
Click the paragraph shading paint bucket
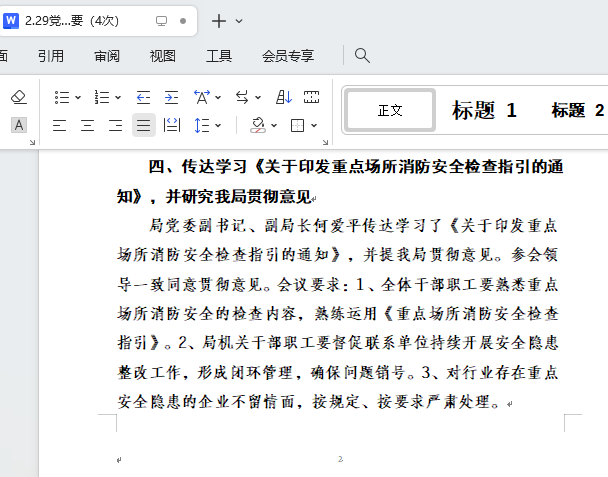click(258, 125)
